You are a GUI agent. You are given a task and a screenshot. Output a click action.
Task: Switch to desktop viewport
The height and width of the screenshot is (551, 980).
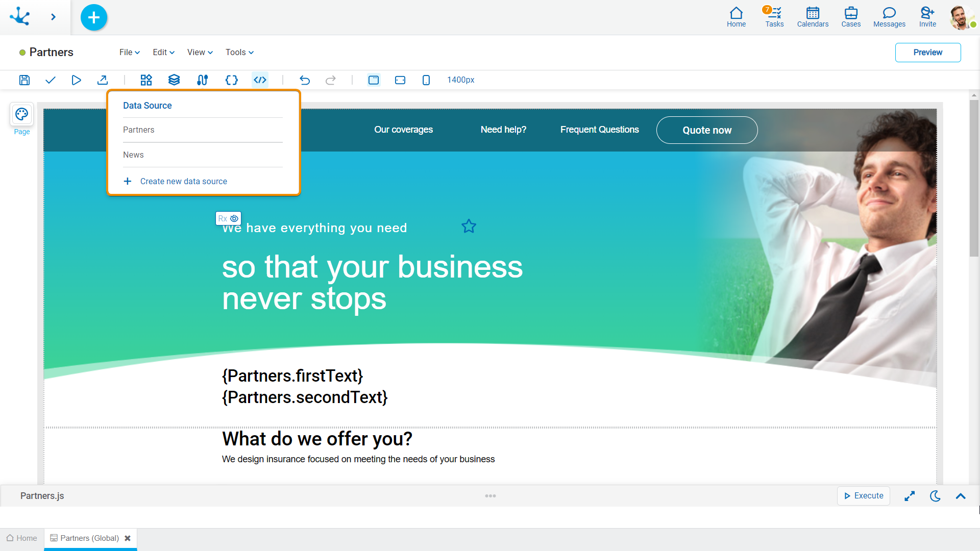click(x=374, y=80)
